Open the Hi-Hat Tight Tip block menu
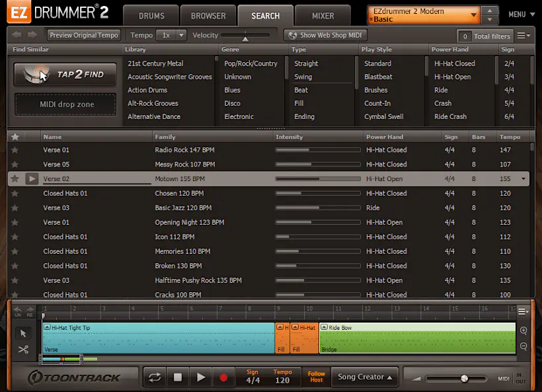The height and width of the screenshot is (392, 542). tap(48, 327)
